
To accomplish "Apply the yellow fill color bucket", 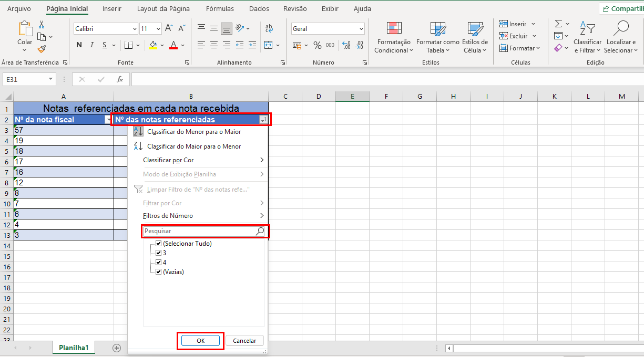I will coord(153,45).
